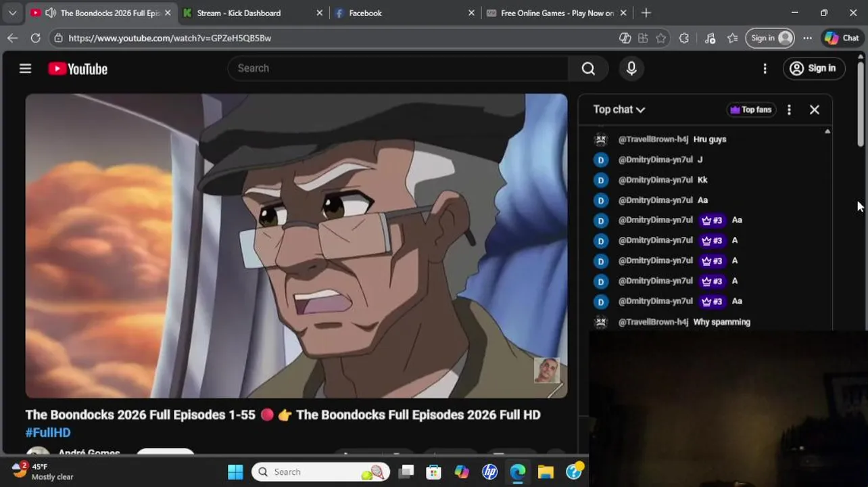This screenshot has width=868, height=487.
Task: Go to the YouTube home logo
Action: [78, 68]
